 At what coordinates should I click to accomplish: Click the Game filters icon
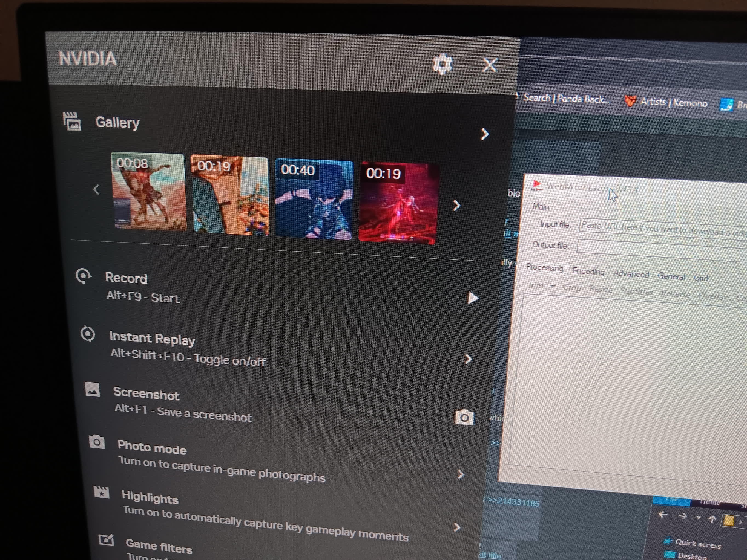pyautogui.click(x=106, y=540)
